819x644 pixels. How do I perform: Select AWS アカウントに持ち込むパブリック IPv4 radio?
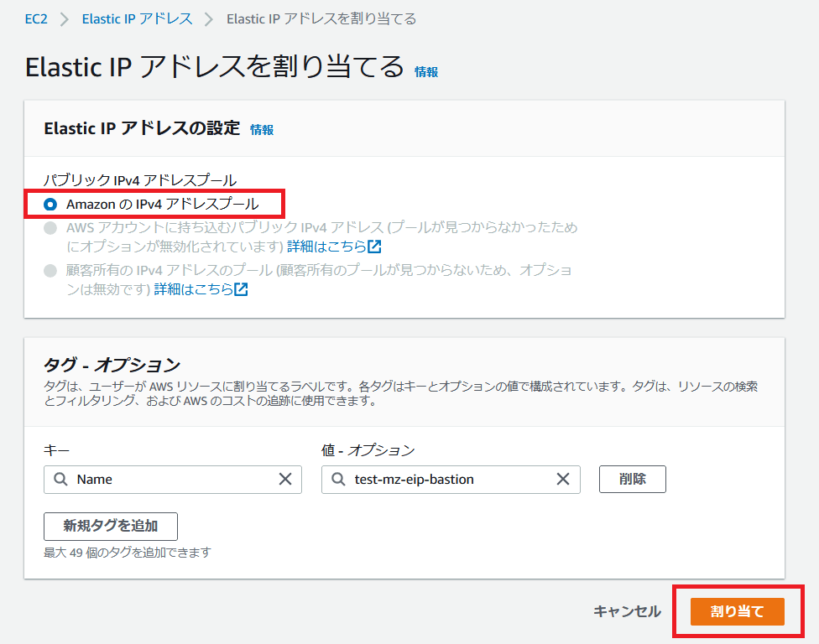coord(50,228)
